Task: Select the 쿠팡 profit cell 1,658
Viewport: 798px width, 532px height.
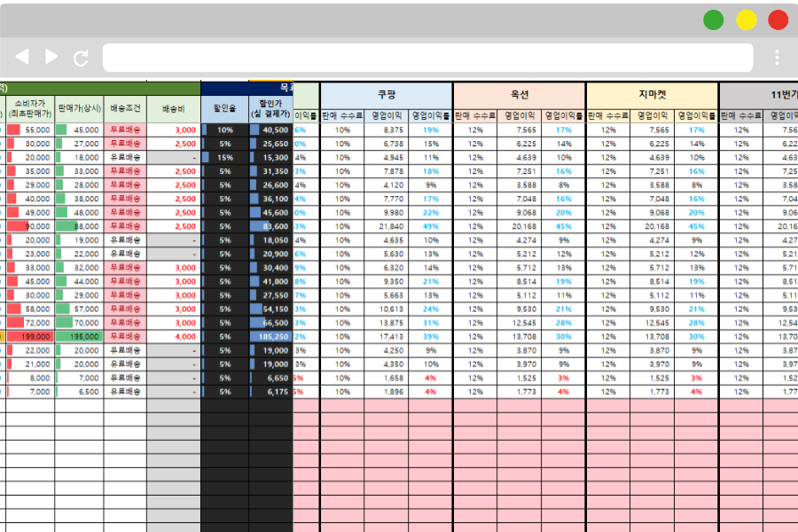Action: 387,378
